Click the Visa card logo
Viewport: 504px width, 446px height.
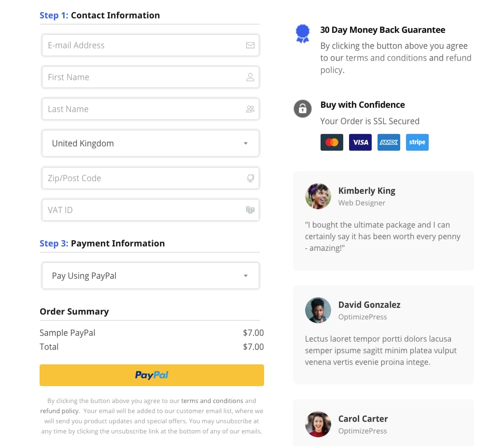point(360,142)
